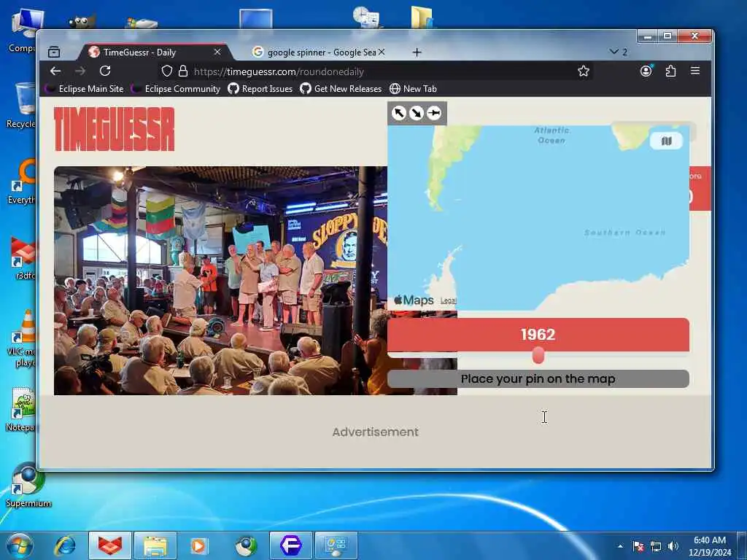The width and height of the screenshot is (747, 560).
Task: Open File Explorer from taskbar
Action: (x=155, y=545)
